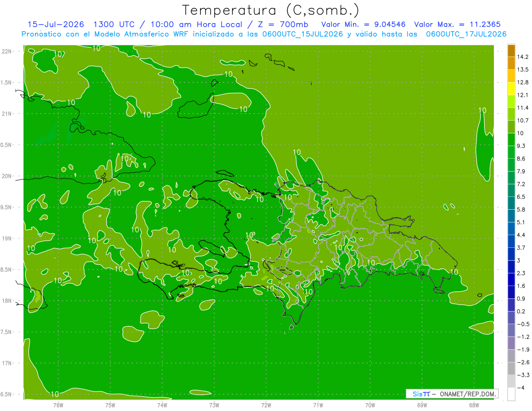Click the '19N' latitude axis label
532x411 pixels.
(8, 239)
